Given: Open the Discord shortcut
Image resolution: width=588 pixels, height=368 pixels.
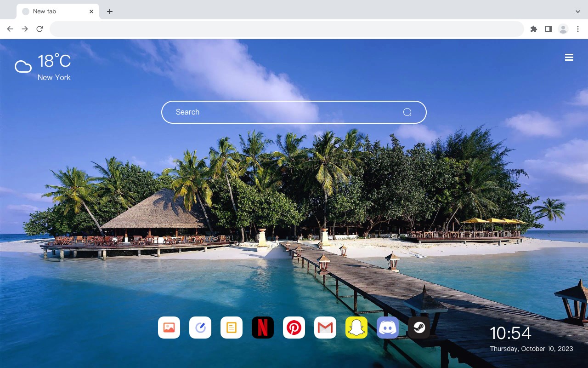Looking at the screenshot, I should point(388,328).
